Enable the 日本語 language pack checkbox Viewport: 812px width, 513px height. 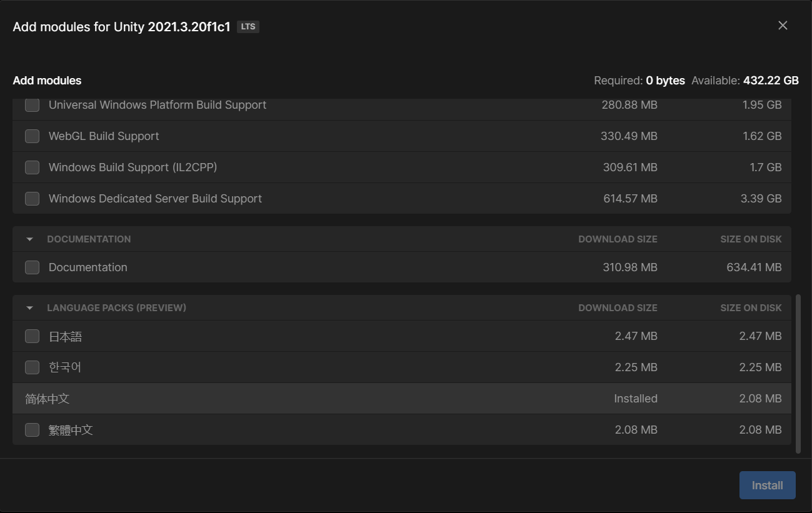pos(32,336)
